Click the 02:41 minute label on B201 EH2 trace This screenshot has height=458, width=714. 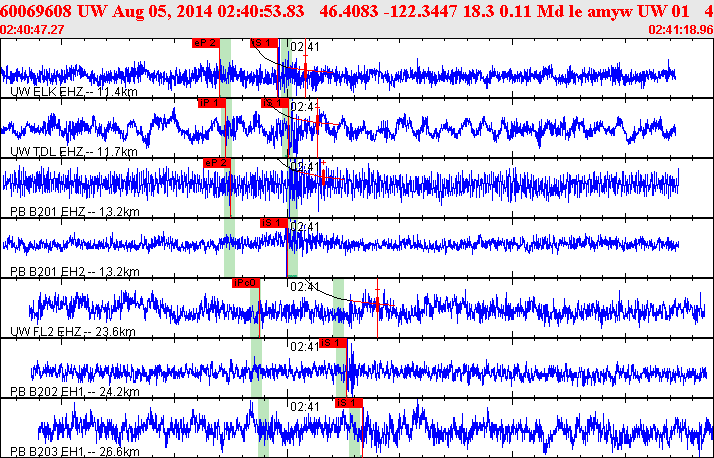coord(305,227)
